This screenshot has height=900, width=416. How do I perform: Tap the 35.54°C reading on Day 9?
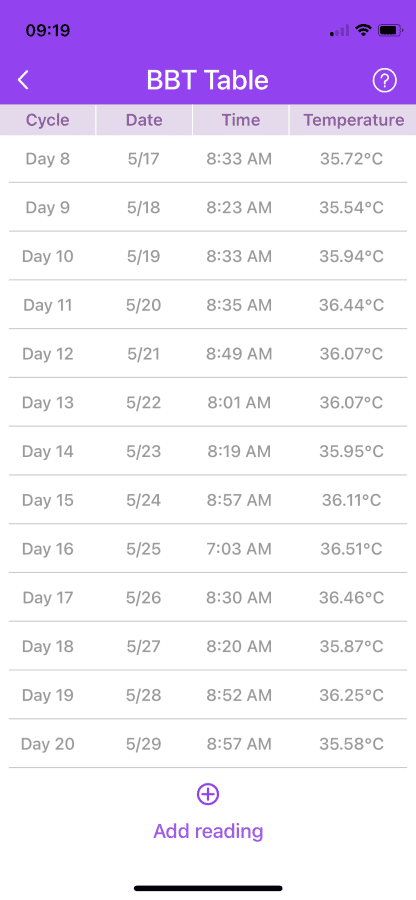click(351, 208)
